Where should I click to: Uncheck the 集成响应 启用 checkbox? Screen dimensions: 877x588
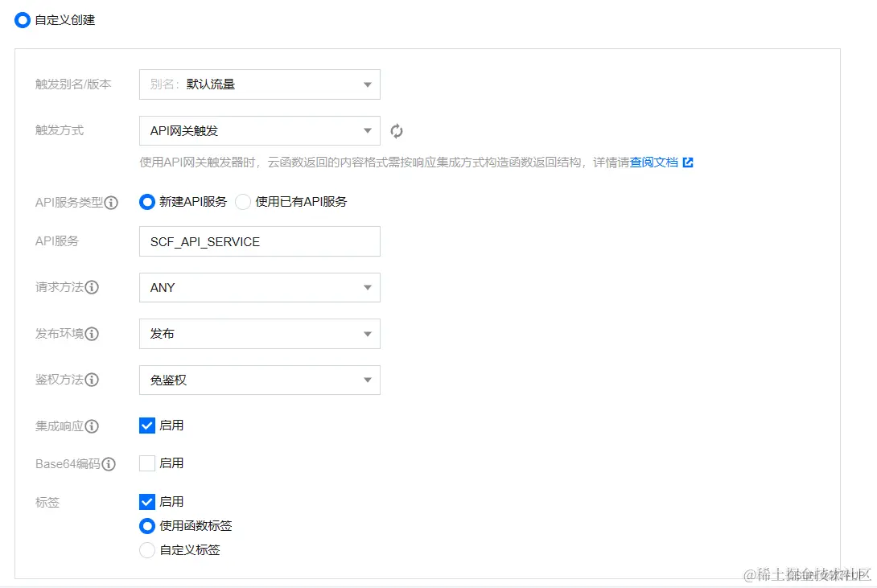pyautogui.click(x=147, y=426)
